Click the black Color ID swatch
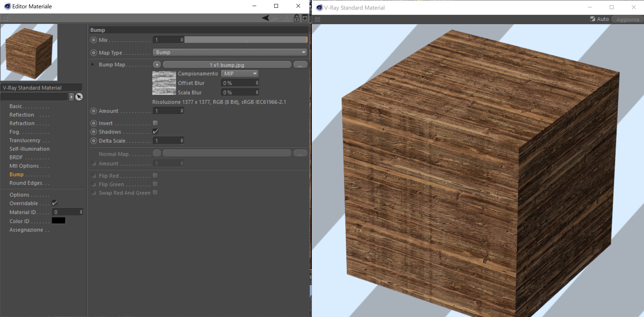This screenshot has height=317, width=644. click(58, 221)
